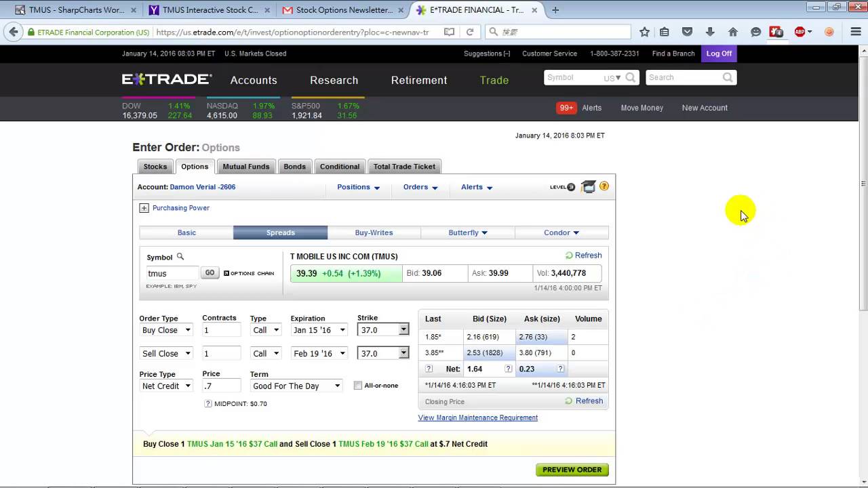Open the Buy Close order type dropdown
Image resolution: width=868 pixels, height=488 pixels.
(x=166, y=330)
